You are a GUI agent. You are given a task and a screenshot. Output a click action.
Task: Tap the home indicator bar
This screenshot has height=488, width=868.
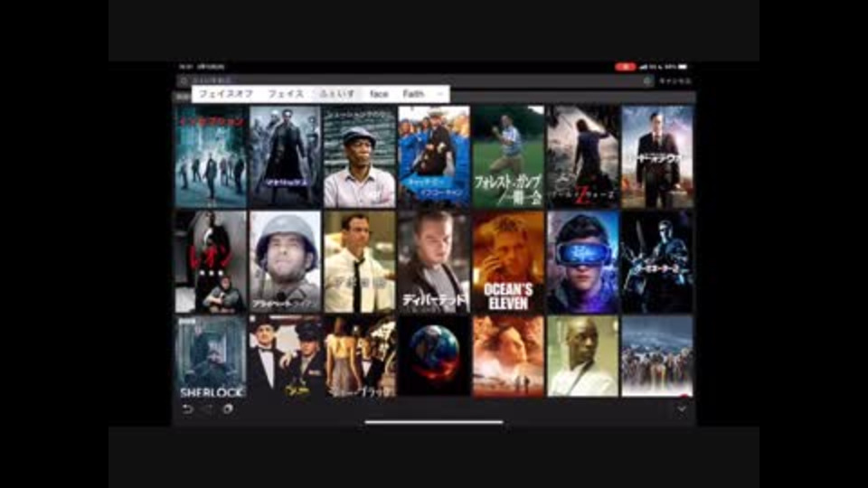coord(434,422)
